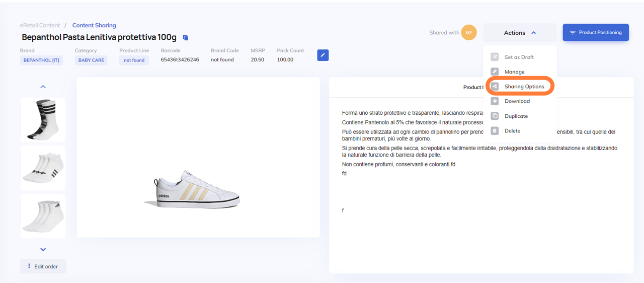Click the Set as Draft icon

click(x=495, y=57)
